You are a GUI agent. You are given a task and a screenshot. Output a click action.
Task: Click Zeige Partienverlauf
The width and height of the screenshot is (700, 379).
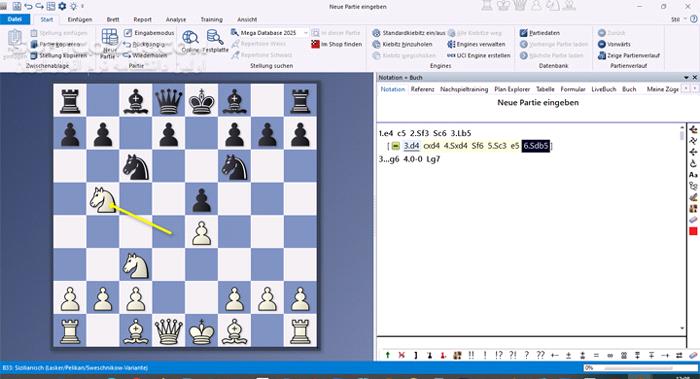(x=628, y=55)
